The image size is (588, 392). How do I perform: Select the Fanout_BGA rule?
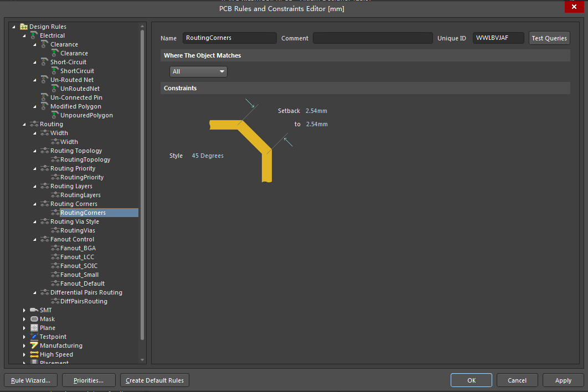(75, 248)
